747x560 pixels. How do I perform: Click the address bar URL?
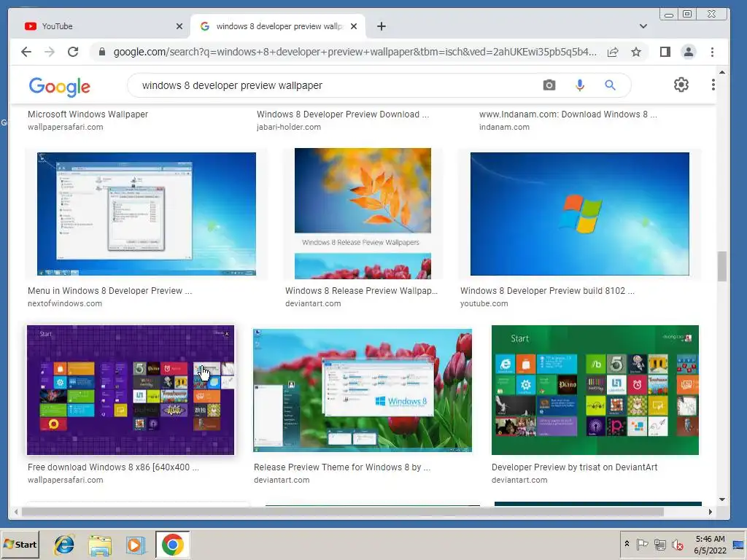355,52
